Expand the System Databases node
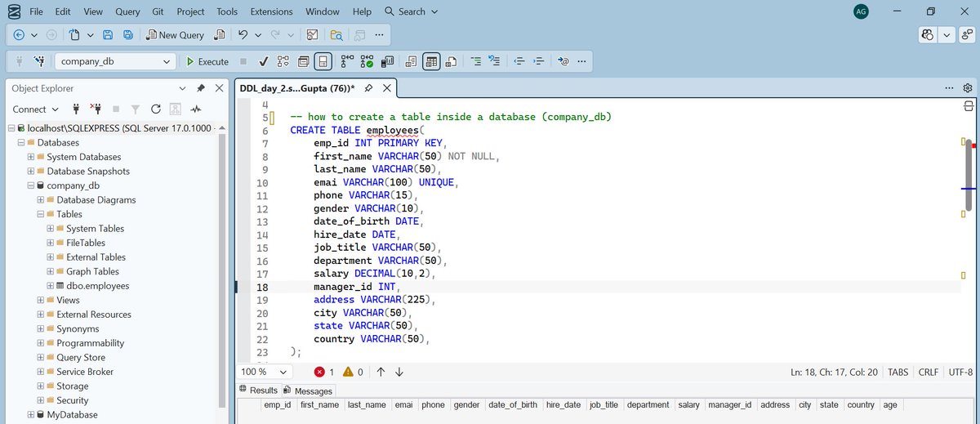The height and width of the screenshot is (424, 980). click(x=30, y=157)
